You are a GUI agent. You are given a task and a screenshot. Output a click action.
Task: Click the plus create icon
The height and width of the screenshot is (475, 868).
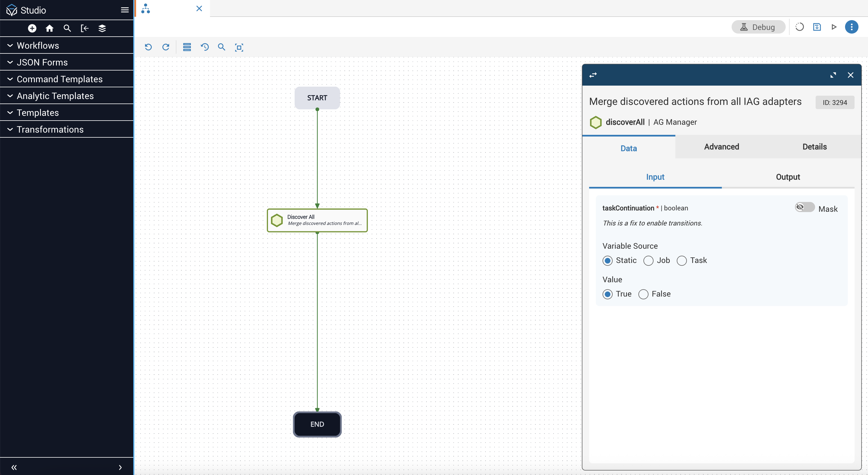pyautogui.click(x=32, y=28)
